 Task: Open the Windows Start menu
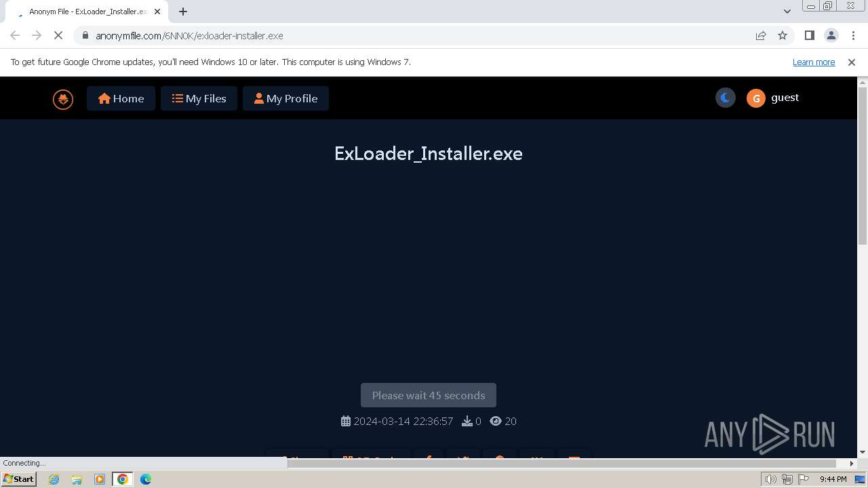[19, 479]
